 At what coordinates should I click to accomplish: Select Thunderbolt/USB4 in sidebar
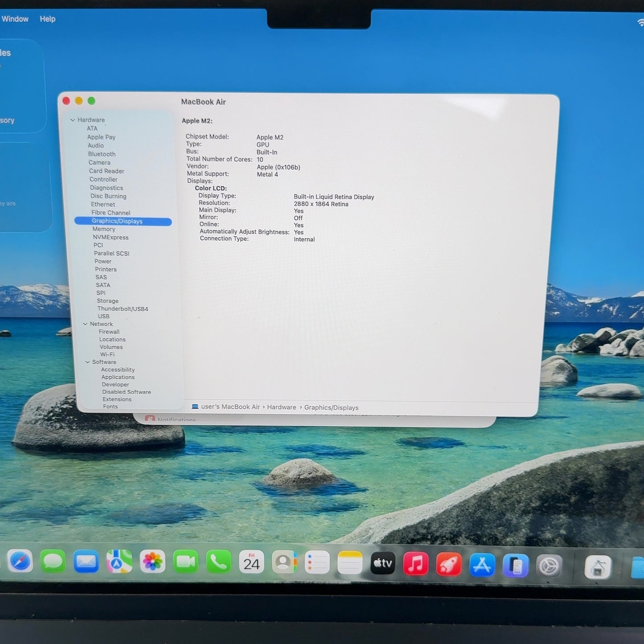point(123,309)
